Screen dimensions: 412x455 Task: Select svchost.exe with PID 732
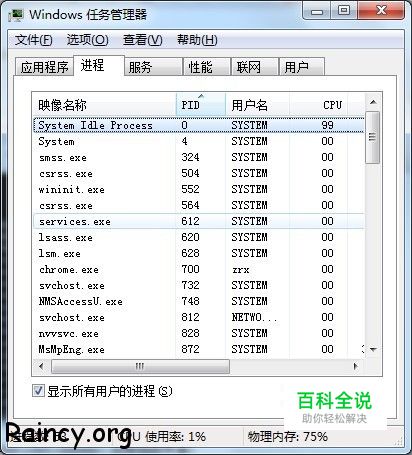(x=199, y=285)
